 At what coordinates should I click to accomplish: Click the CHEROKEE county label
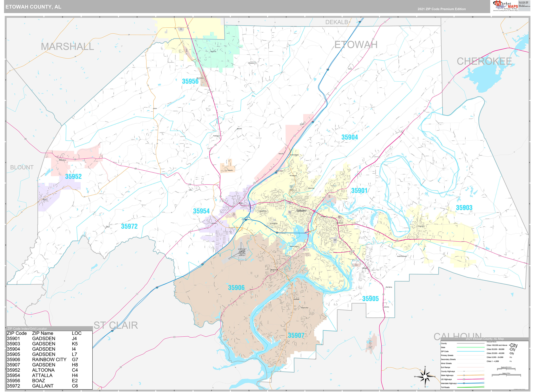tap(484, 61)
